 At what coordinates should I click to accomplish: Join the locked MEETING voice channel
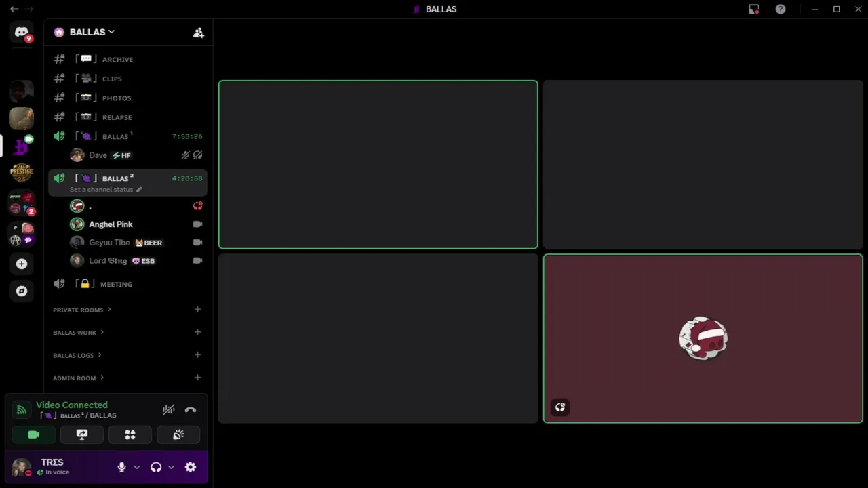tap(127, 284)
